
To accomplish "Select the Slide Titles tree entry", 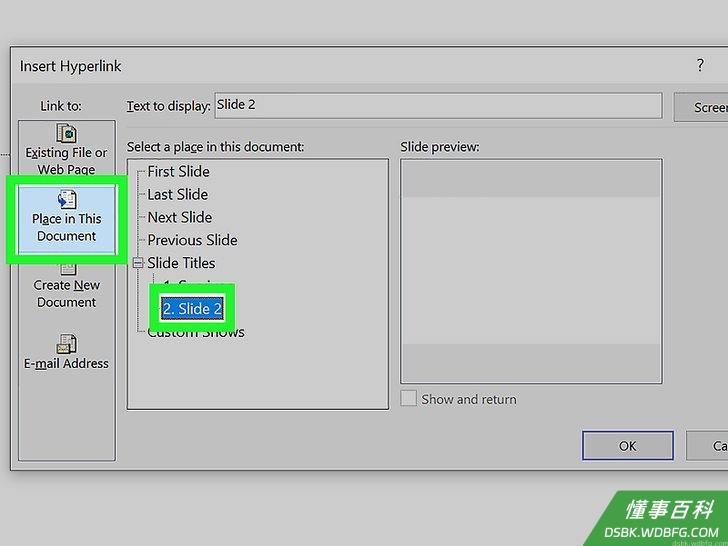I will pyautogui.click(x=181, y=263).
